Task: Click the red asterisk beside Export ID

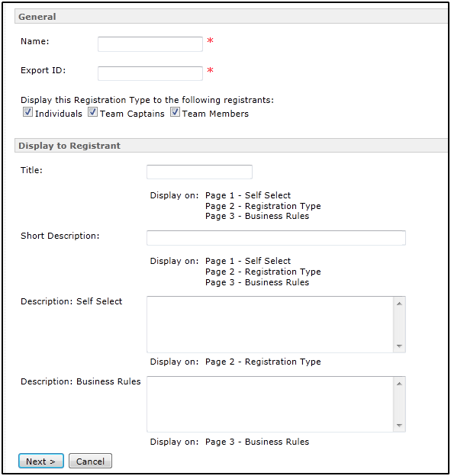Action: 210,70
